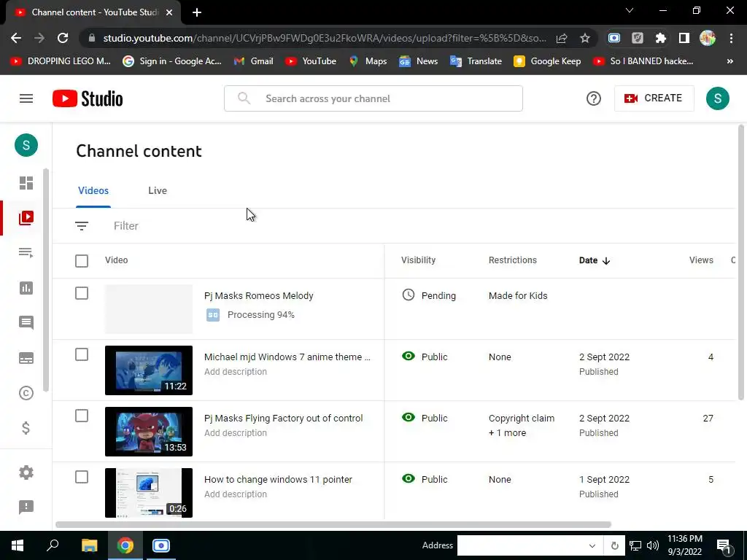Open Subtitles icon in sidebar
The width and height of the screenshot is (747, 560).
(26, 358)
